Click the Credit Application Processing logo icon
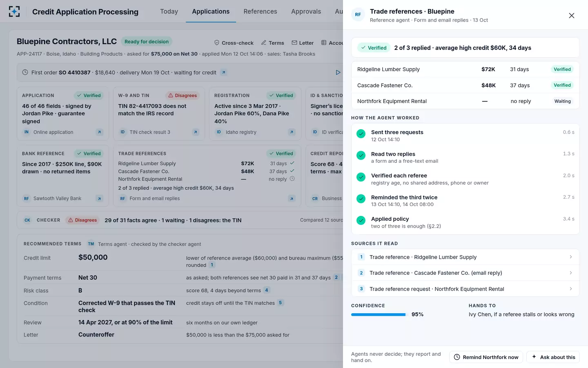Image resolution: width=588 pixels, height=368 pixels. (14, 11)
